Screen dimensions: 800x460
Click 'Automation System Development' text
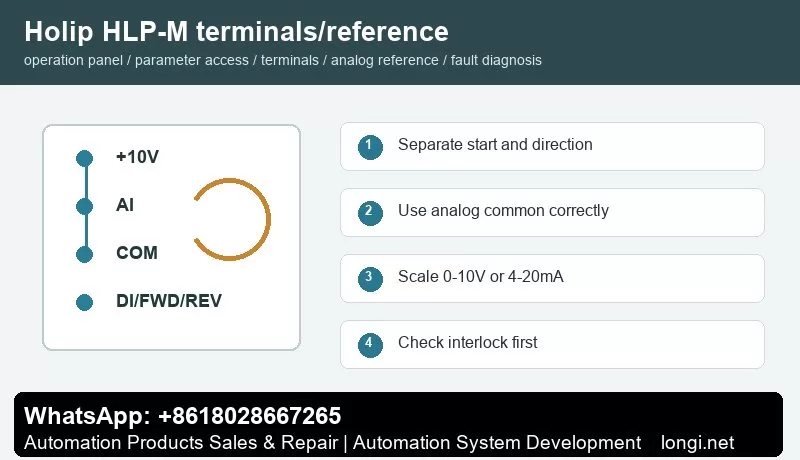[x=497, y=443]
